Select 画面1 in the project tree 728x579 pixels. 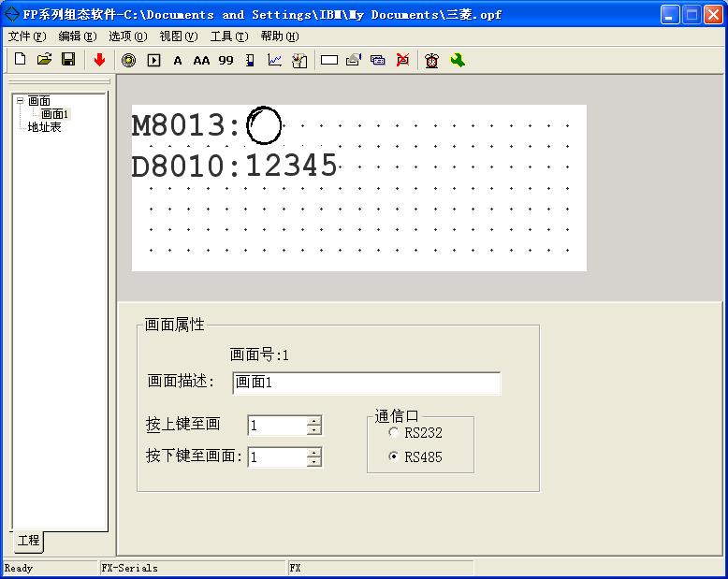tap(55, 114)
